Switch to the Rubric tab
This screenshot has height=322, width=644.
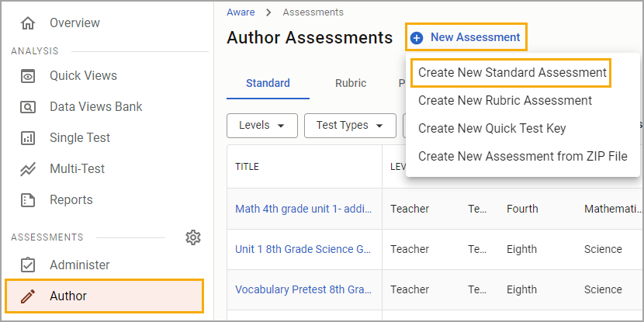pos(351,83)
